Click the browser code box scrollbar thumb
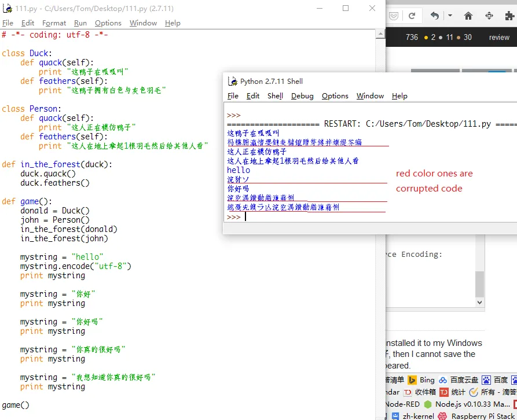517x420 pixels. (x=480, y=284)
